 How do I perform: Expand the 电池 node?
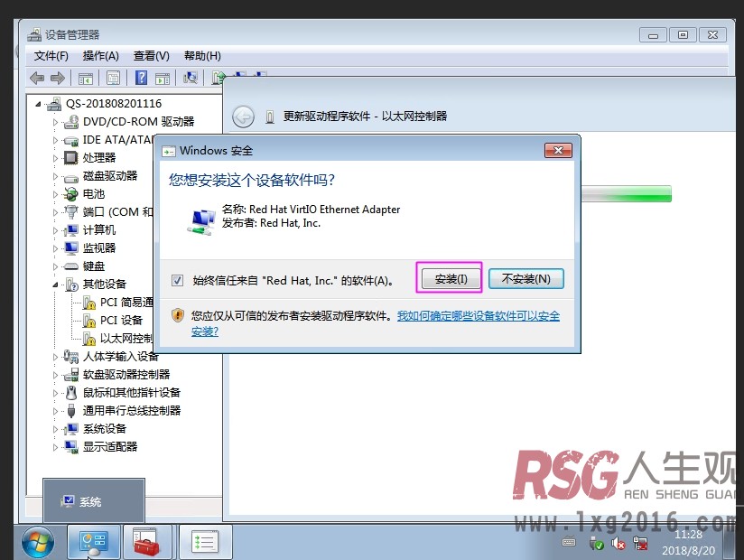coord(55,194)
